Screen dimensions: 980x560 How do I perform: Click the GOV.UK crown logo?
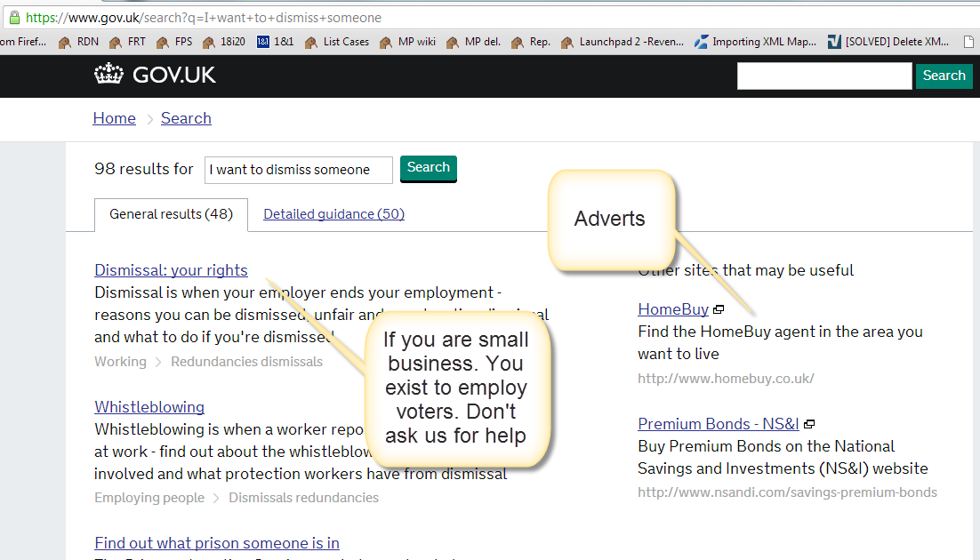pos(108,75)
